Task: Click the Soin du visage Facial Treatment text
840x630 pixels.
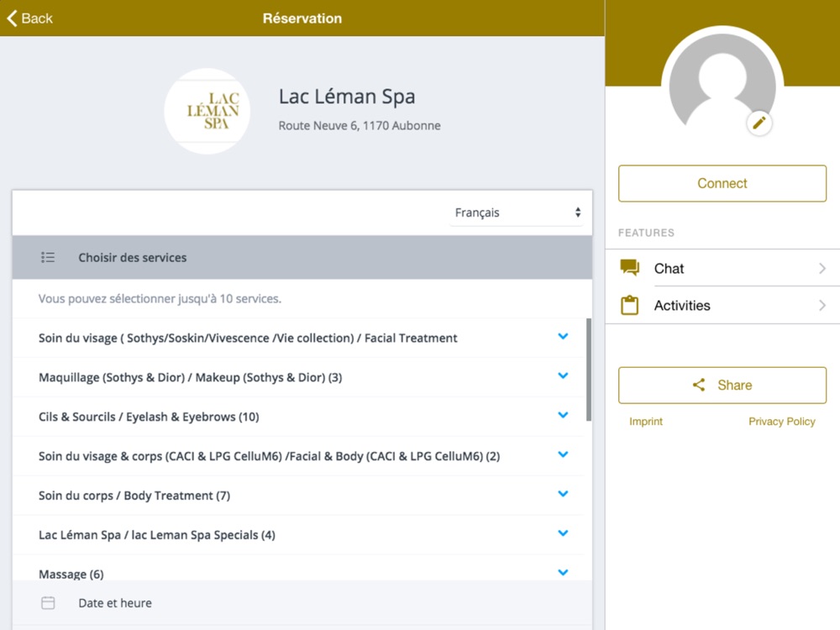Action: (x=248, y=338)
